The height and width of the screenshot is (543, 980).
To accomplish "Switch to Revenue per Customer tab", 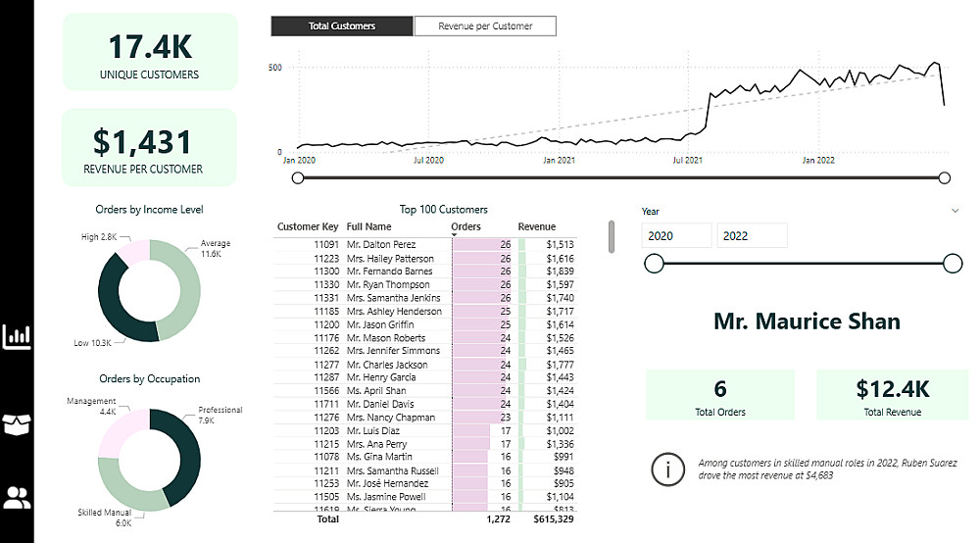I will 485,26.
